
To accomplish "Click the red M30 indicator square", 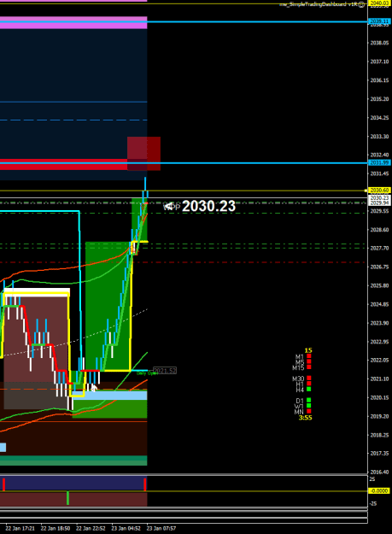I will tap(309, 378).
